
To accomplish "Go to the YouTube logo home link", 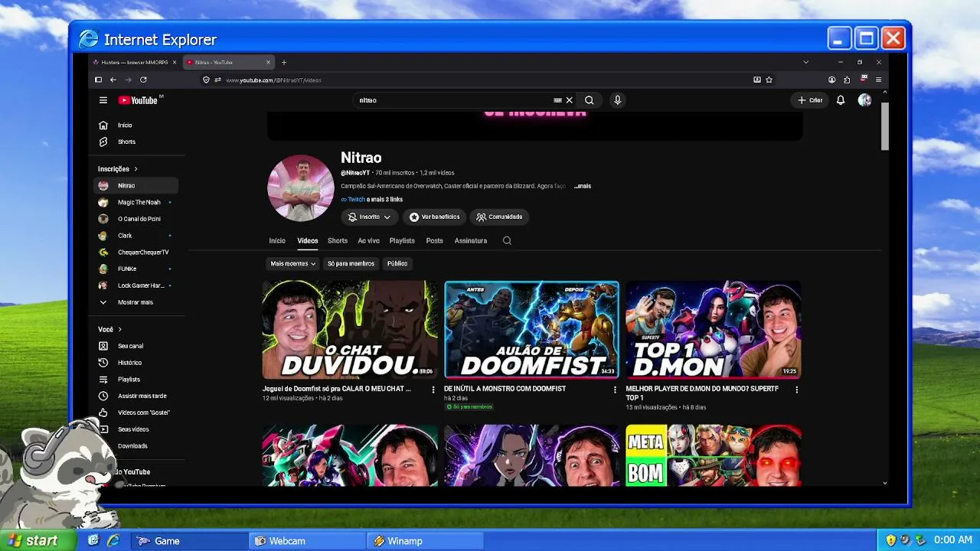I will (138, 100).
